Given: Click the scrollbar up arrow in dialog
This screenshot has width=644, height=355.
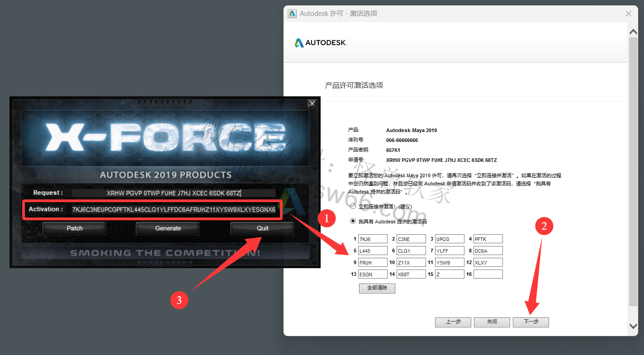Looking at the screenshot, I should point(633,32).
